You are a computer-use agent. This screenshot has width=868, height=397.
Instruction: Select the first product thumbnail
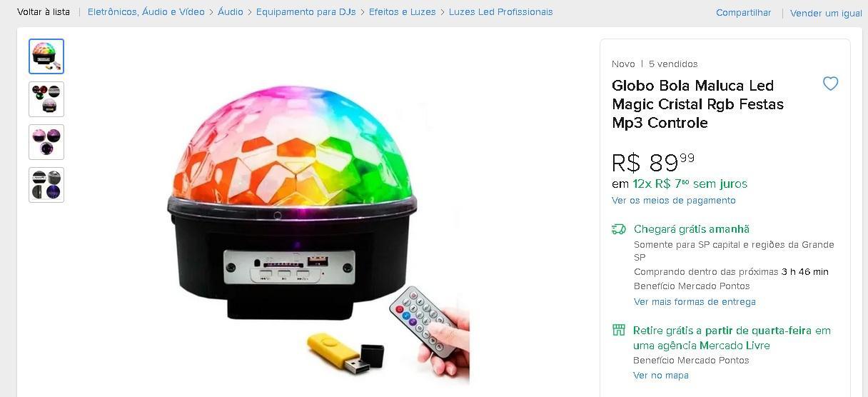(x=46, y=56)
